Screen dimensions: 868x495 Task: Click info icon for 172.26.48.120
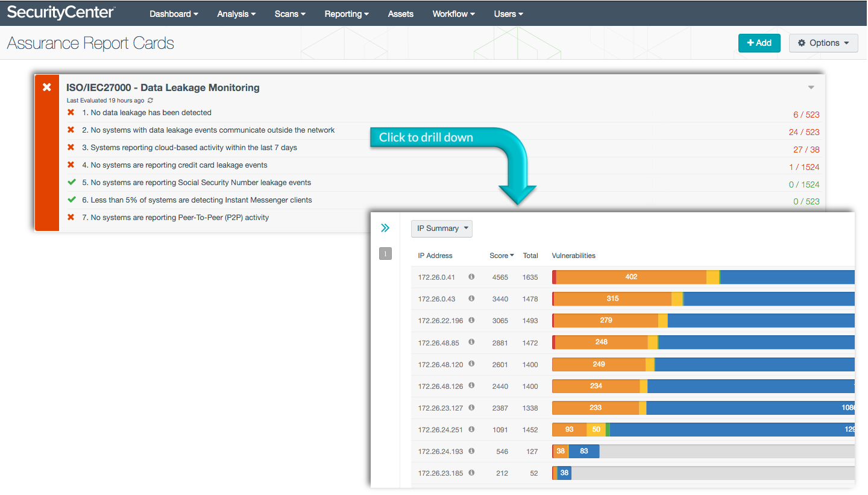tap(471, 364)
